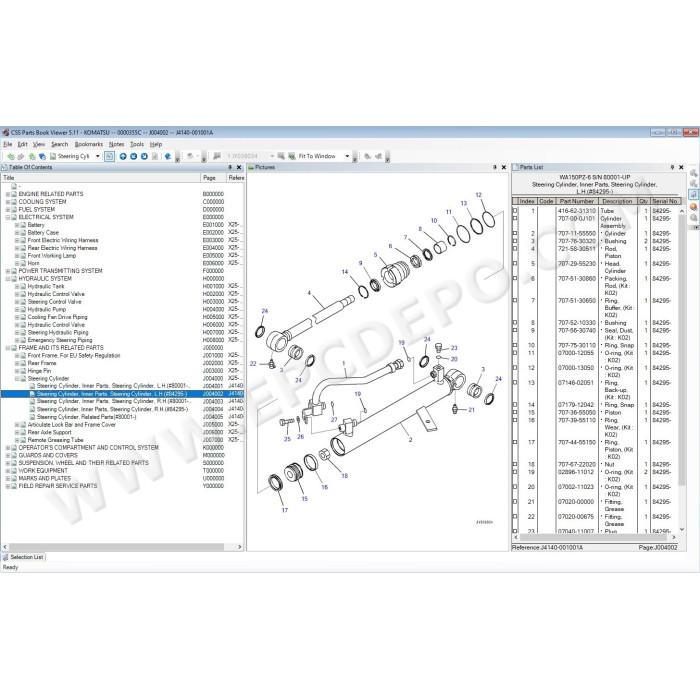Select Steering Cylinder R.H (#84295-) tree item
Viewport: 700px width, 700px height.
click(112, 409)
